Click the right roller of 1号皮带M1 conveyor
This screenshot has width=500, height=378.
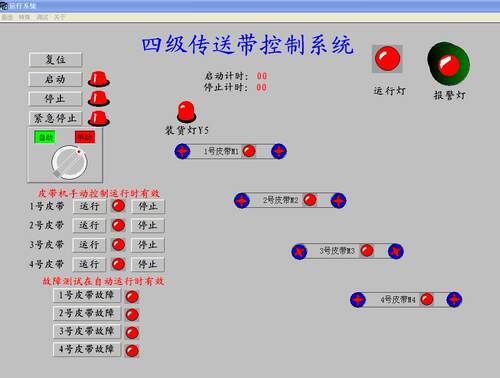279,151
